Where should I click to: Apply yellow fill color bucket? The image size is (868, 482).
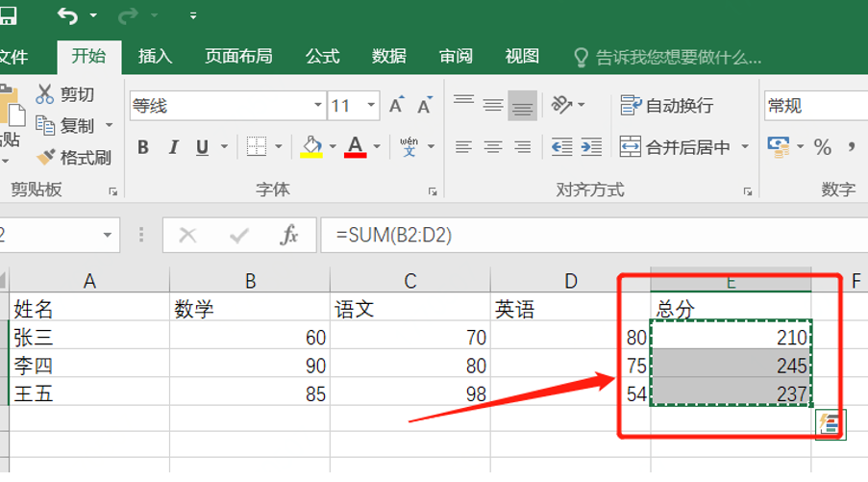(x=311, y=147)
